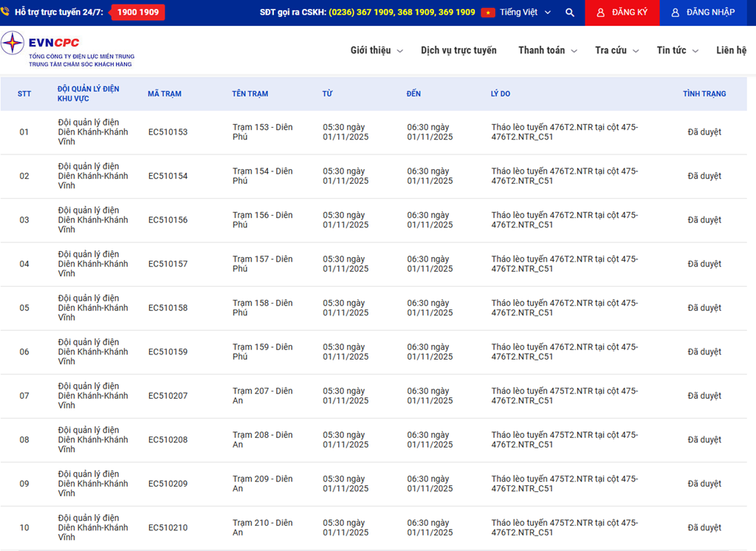This screenshot has width=756, height=551.
Task: Open the Tin tức dropdown menu
Action: [x=677, y=50]
